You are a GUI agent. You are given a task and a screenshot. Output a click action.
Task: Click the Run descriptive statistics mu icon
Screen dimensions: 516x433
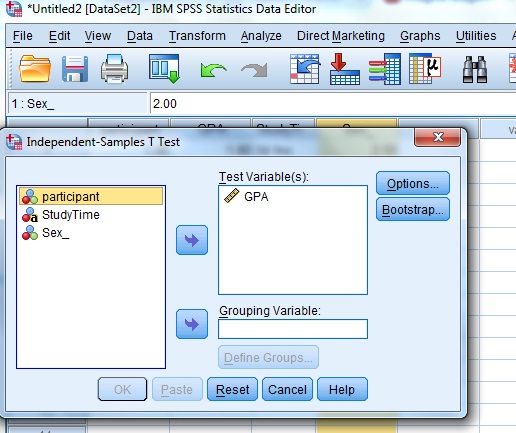[x=425, y=69]
